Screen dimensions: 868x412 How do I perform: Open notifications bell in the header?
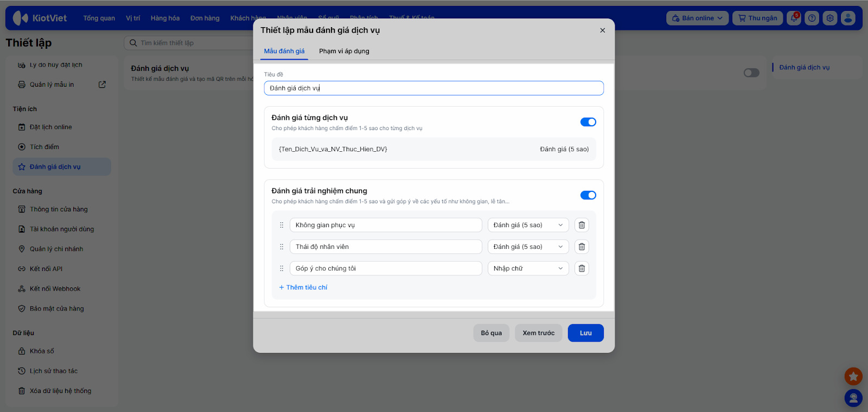click(794, 18)
